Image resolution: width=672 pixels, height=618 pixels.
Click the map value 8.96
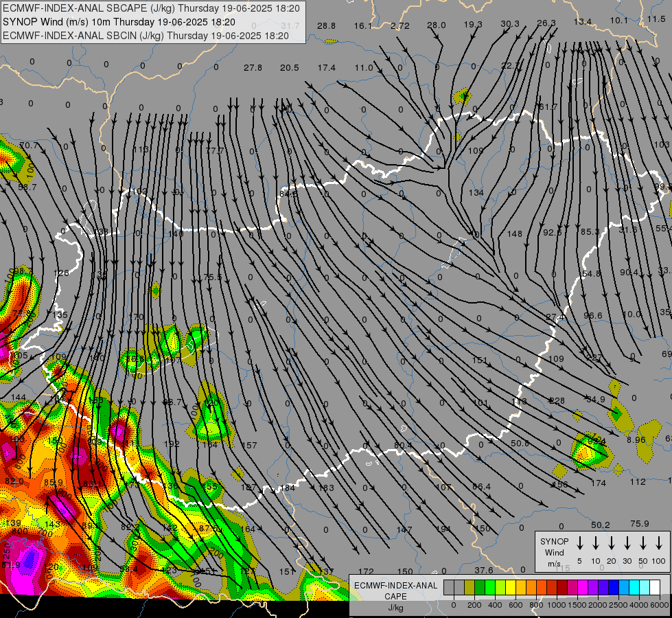(x=636, y=440)
